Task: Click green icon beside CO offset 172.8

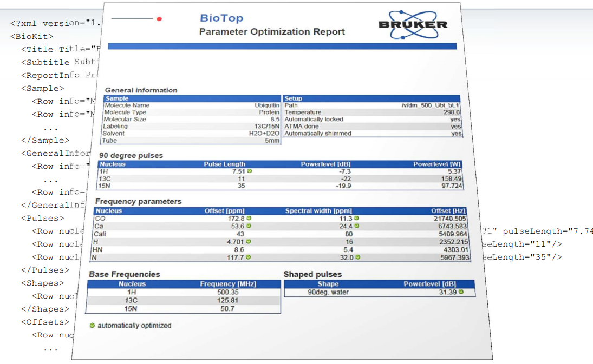Action: point(249,219)
